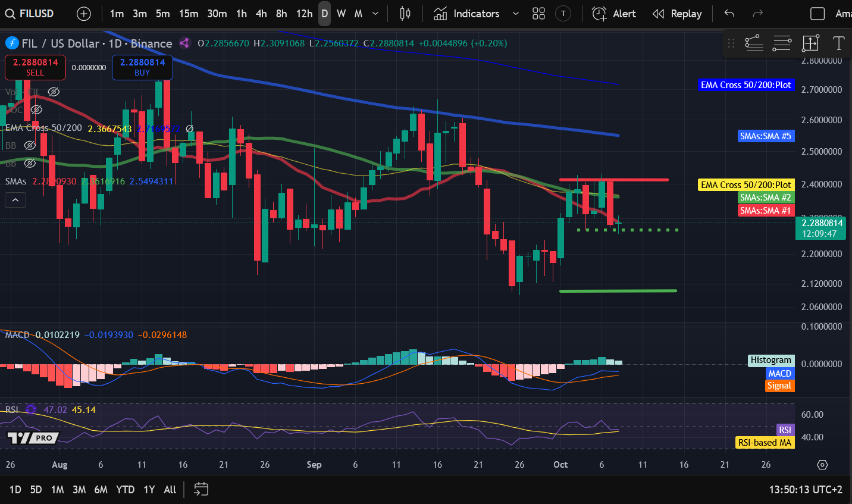Viewport: 852px width, 504px height.
Task: Click the BUY price button
Action: click(x=142, y=67)
